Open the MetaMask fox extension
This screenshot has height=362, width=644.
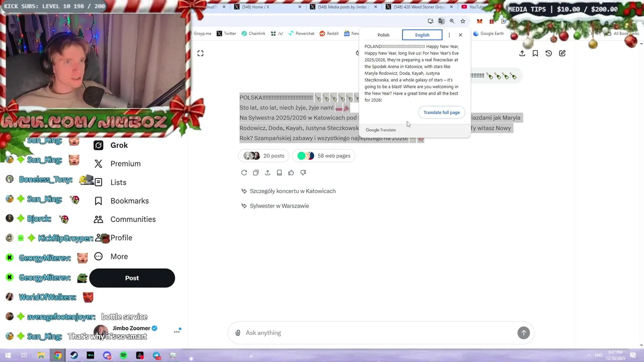pyautogui.click(x=479, y=21)
